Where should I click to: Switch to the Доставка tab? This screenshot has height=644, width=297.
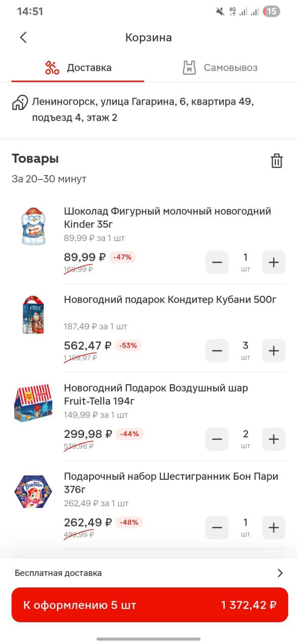(x=78, y=68)
